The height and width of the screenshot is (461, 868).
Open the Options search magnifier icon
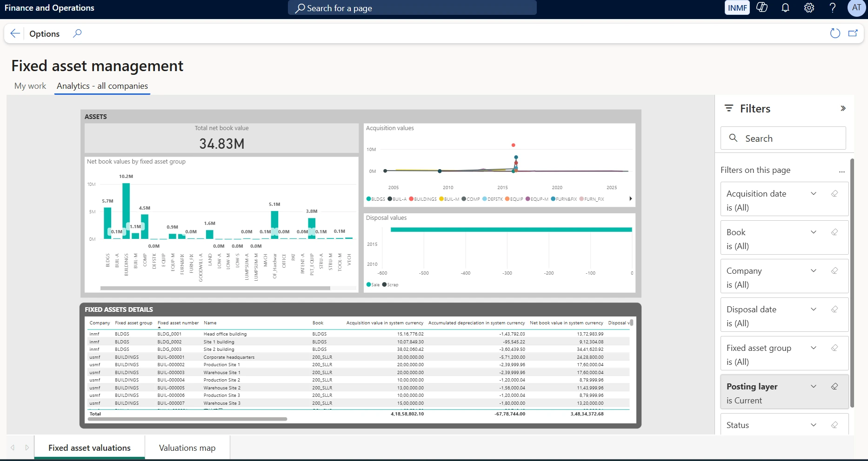tap(77, 33)
